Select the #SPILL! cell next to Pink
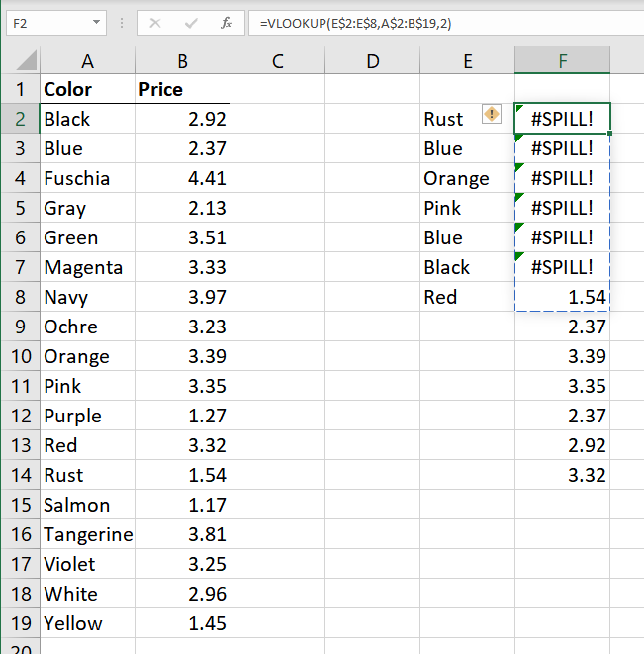This screenshot has height=654, width=644. [x=562, y=208]
